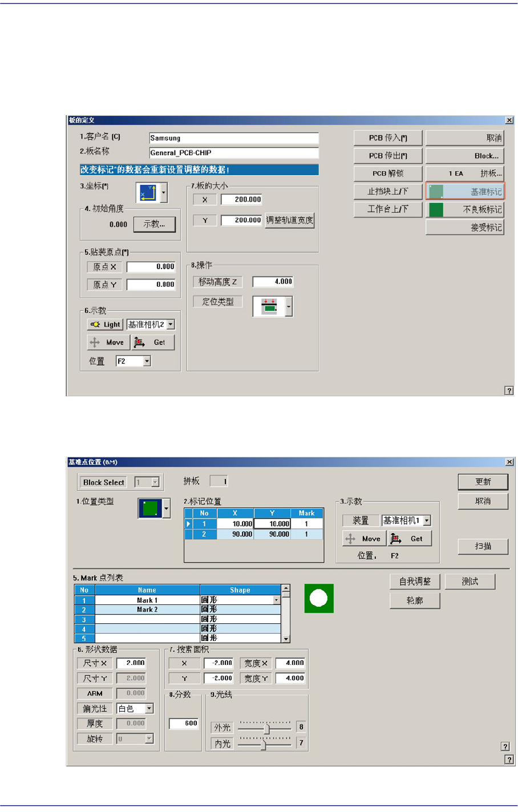Click Get in the 基准点位置 window
The height and width of the screenshot is (812, 518).
pyautogui.click(x=410, y=538)
